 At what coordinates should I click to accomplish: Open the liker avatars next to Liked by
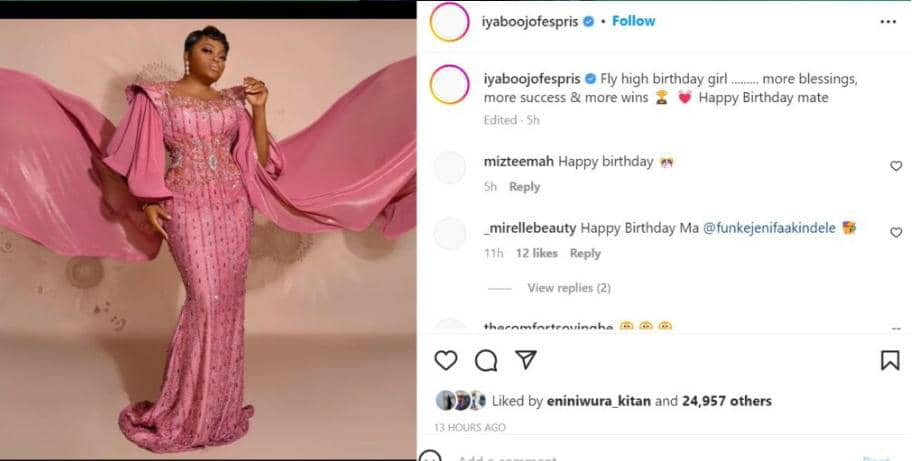461,400
